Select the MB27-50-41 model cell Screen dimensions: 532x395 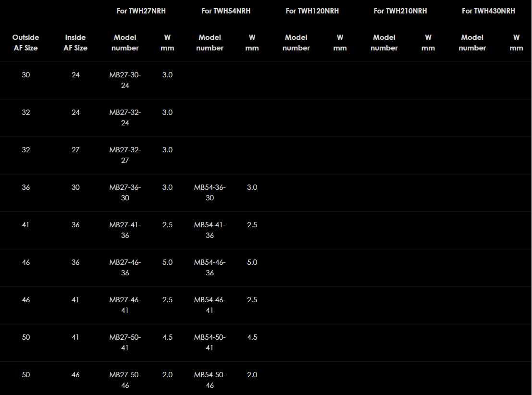125,343
